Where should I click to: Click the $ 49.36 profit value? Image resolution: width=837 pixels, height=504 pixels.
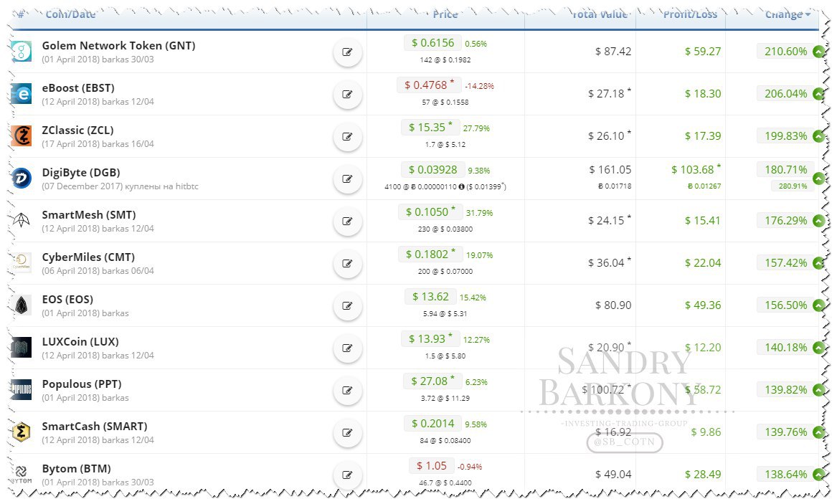(x=703, y=305)
